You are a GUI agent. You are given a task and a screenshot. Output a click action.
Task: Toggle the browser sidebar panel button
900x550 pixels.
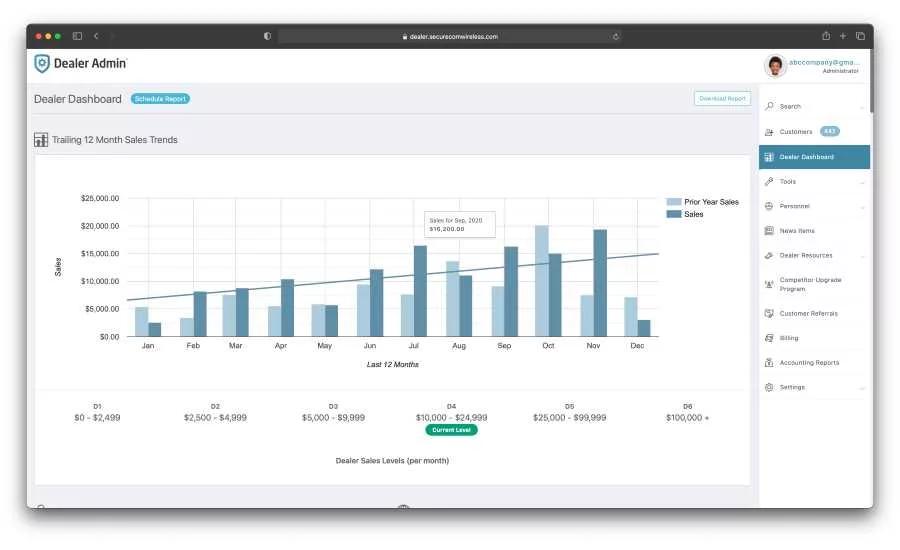tap(77, 36)
